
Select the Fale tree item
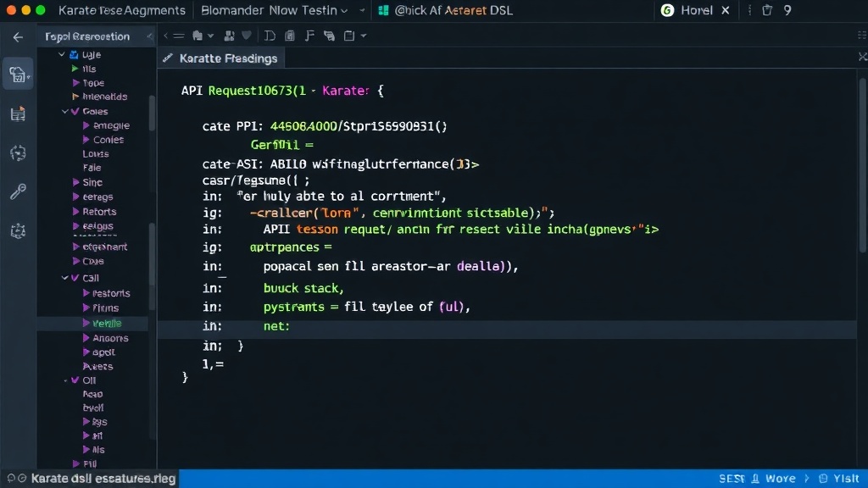pos(92,168)
